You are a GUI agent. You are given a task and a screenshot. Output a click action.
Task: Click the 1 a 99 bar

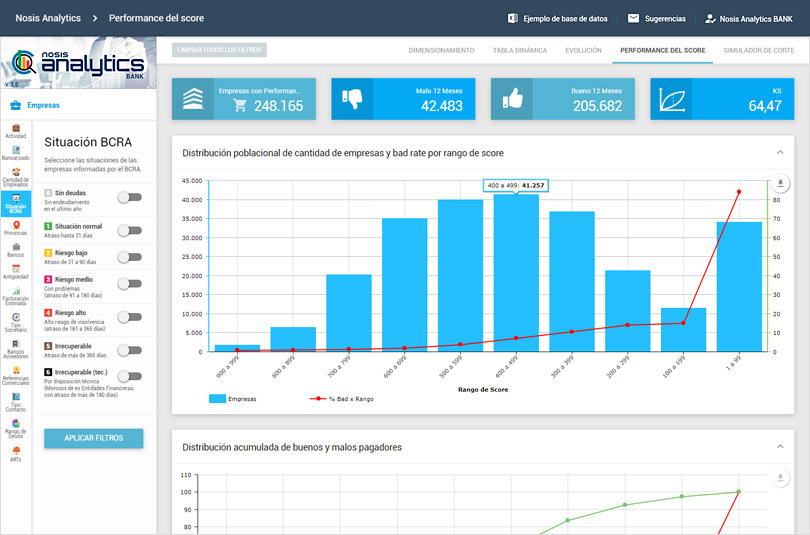(739, 287)
